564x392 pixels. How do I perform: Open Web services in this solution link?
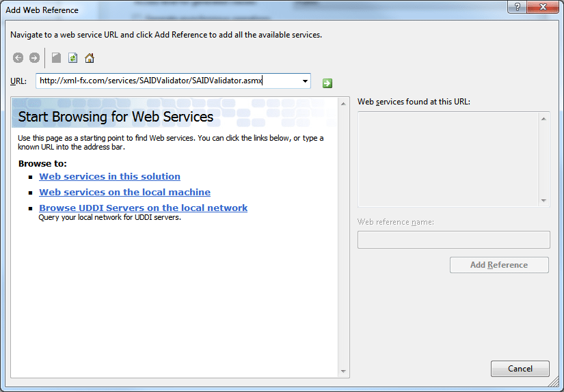[109, 176]
